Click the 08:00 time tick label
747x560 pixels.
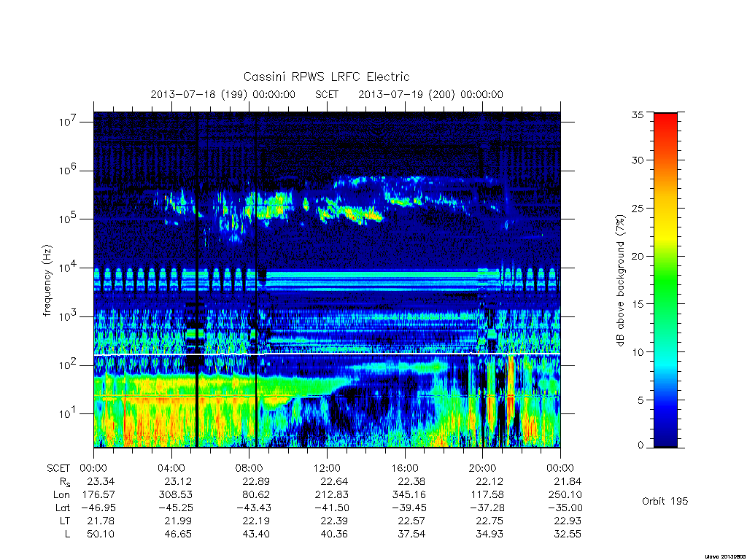[249, 468]
